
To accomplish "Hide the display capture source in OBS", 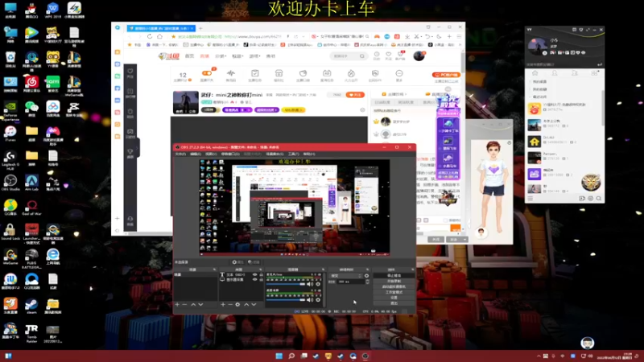I will coord(254,279).
